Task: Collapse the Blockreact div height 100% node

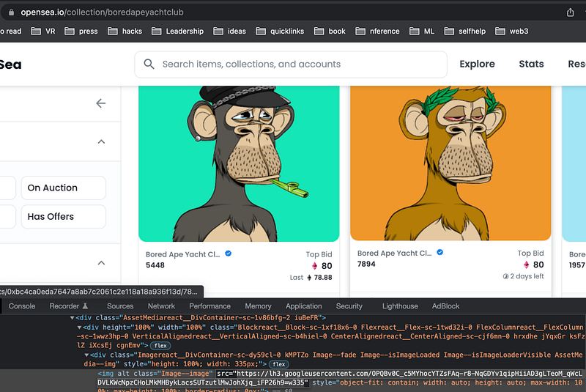Action: click(79, 328)
